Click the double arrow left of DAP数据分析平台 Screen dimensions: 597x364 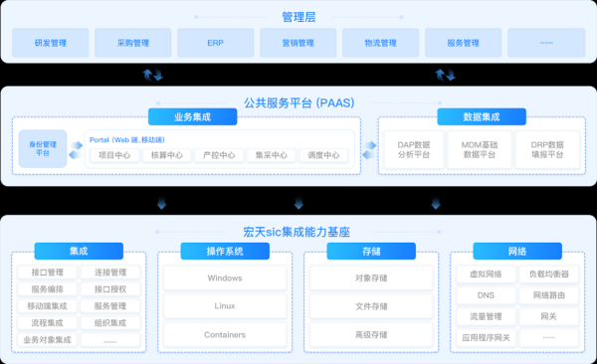[369, 150]
